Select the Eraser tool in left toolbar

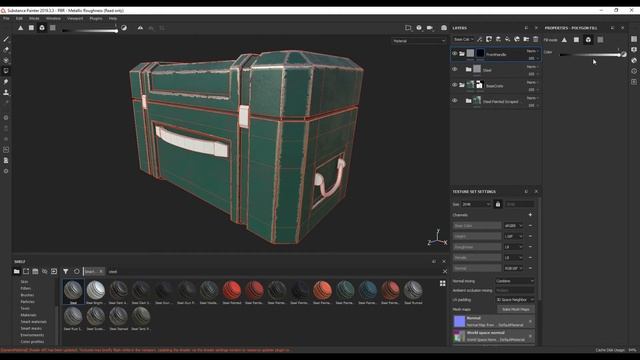6,50
